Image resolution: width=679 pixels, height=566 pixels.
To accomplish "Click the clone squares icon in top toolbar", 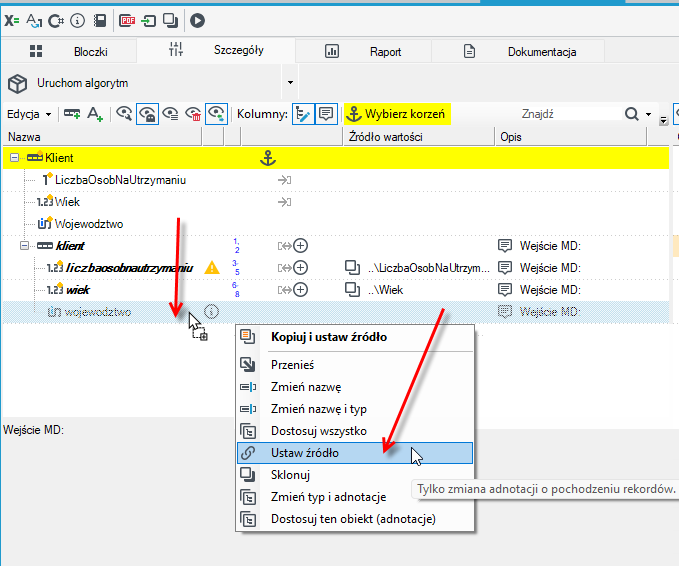I will [170, 20].
